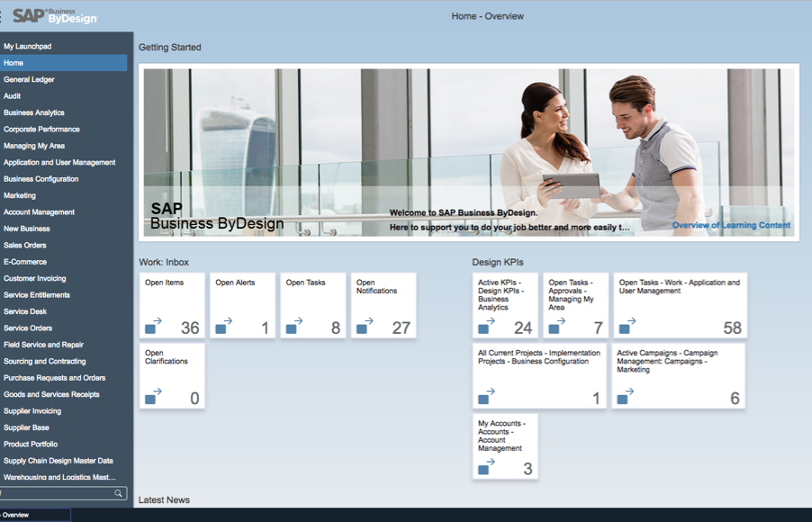Viewport: 812px width, 522px height.
Task: Go to Business Analytics
Action: click(63, 112)
